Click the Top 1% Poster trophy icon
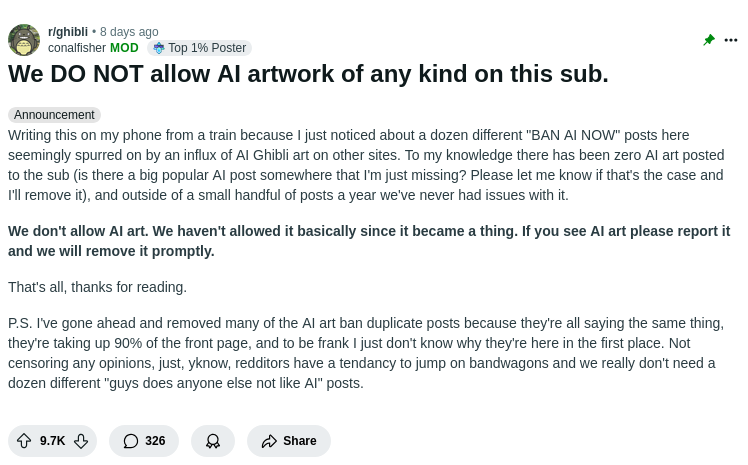 point(158,48)
